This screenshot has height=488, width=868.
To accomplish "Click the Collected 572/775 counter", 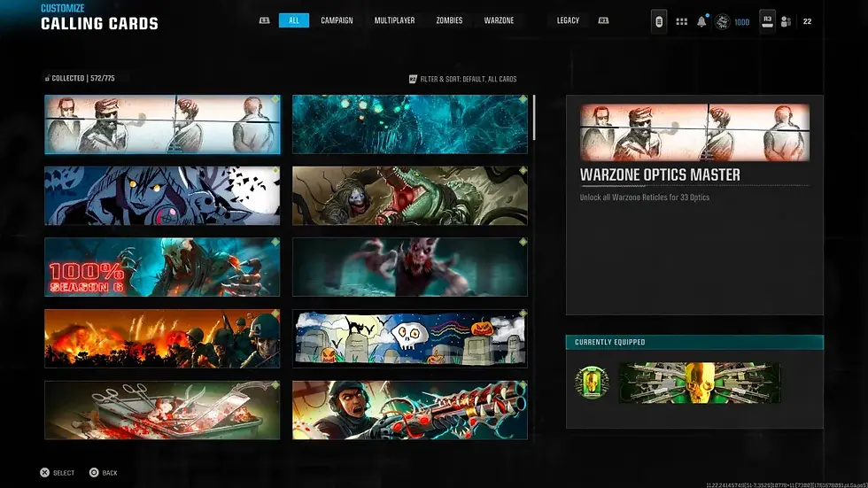I will click(81, 78).
